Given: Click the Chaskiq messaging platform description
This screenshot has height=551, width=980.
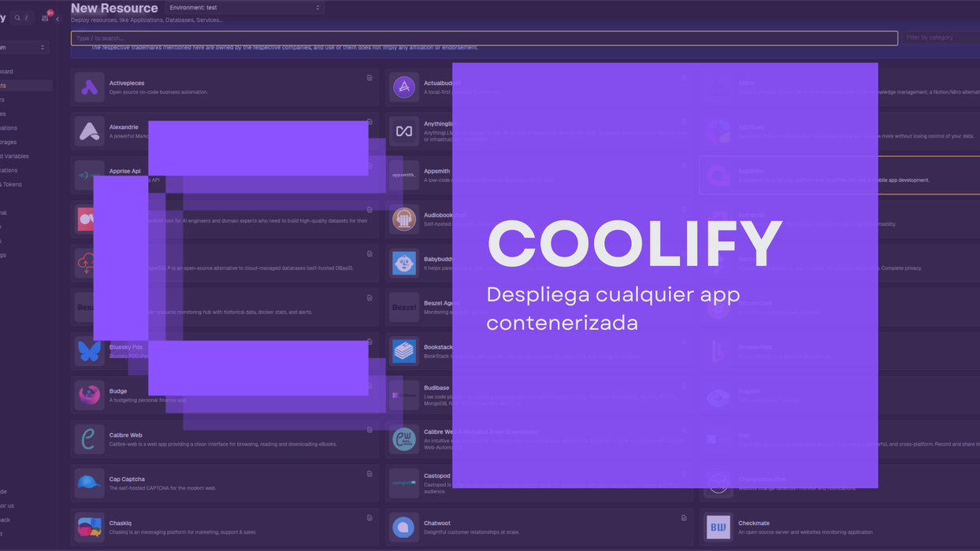Looking at the screenshot, I should tap(182, 532).
